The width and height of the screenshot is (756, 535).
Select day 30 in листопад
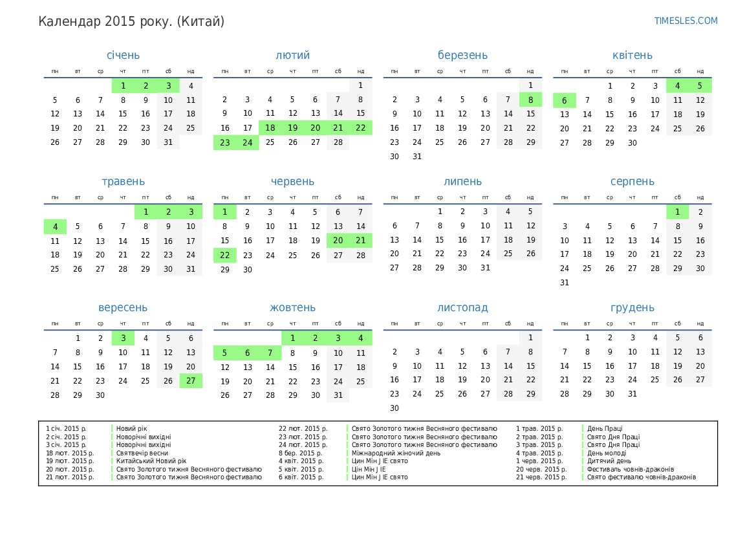coord(394,408)
